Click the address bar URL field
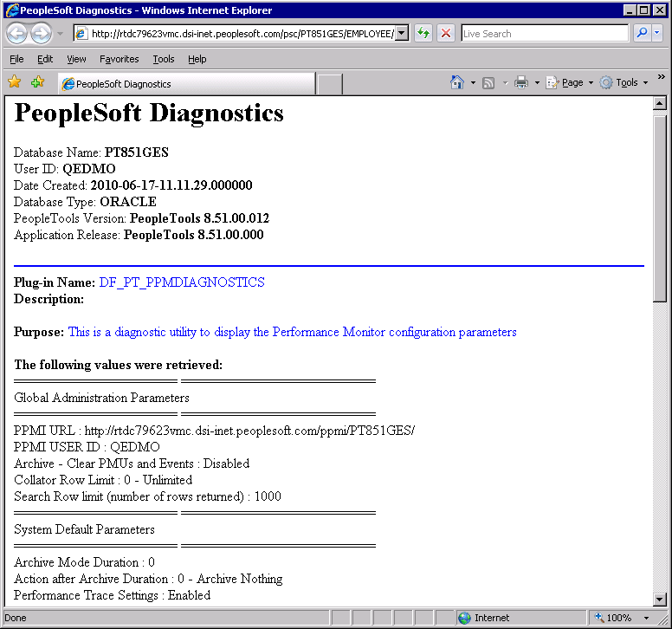Screen dimensions: 672x629 pyautogui.click(x=234, y=34)
